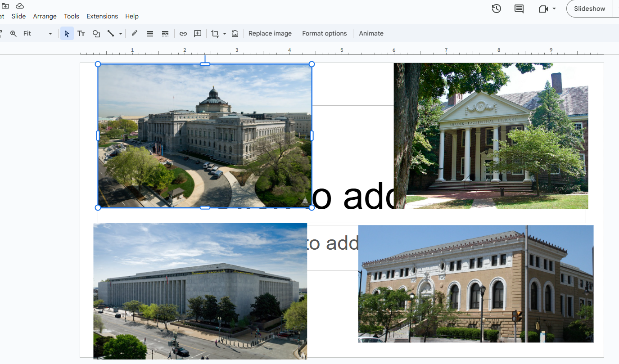Open Format options for the image
The height and width of the screenshot is (364, 619).
pos(325,33)
